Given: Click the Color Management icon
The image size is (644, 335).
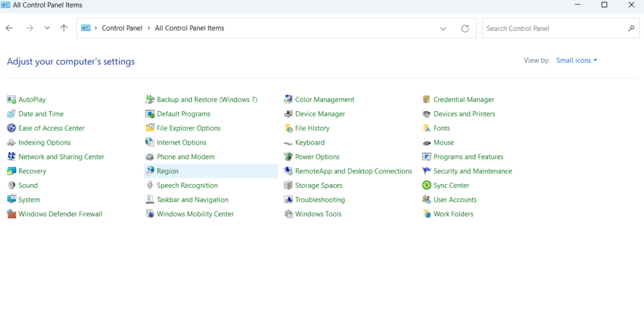Looking at the screenshot, I should [x=288, y=100].
